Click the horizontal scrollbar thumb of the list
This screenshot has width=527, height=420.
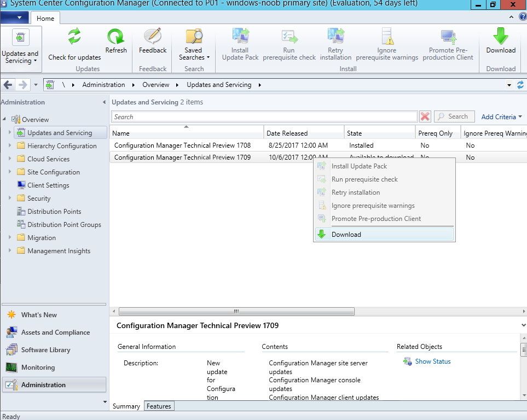pos(236,312)
